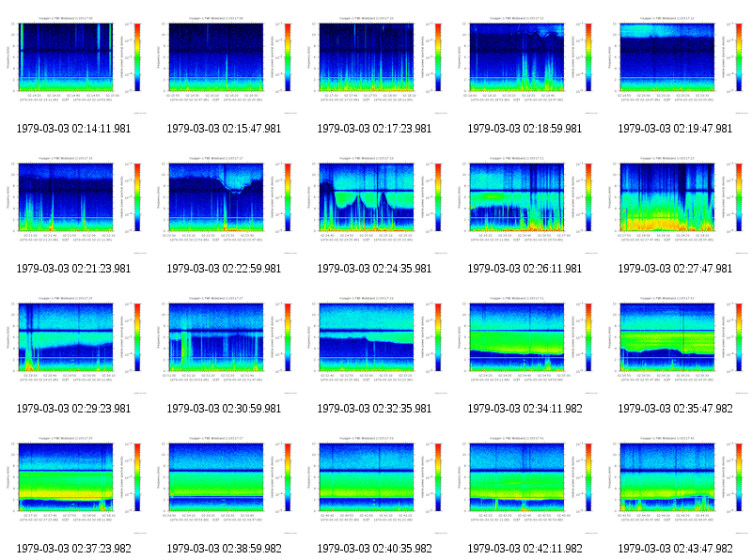Click the caption 1979-03-03 02:37:23.982
Screen dimensions: 752x560
74,549
